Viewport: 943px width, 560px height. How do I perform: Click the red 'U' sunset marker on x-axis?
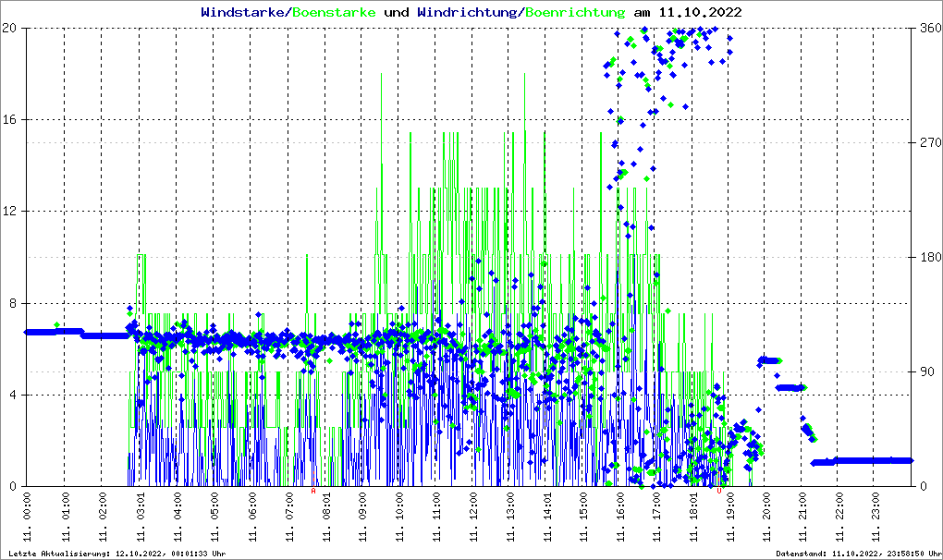click(x=718, y=491)
